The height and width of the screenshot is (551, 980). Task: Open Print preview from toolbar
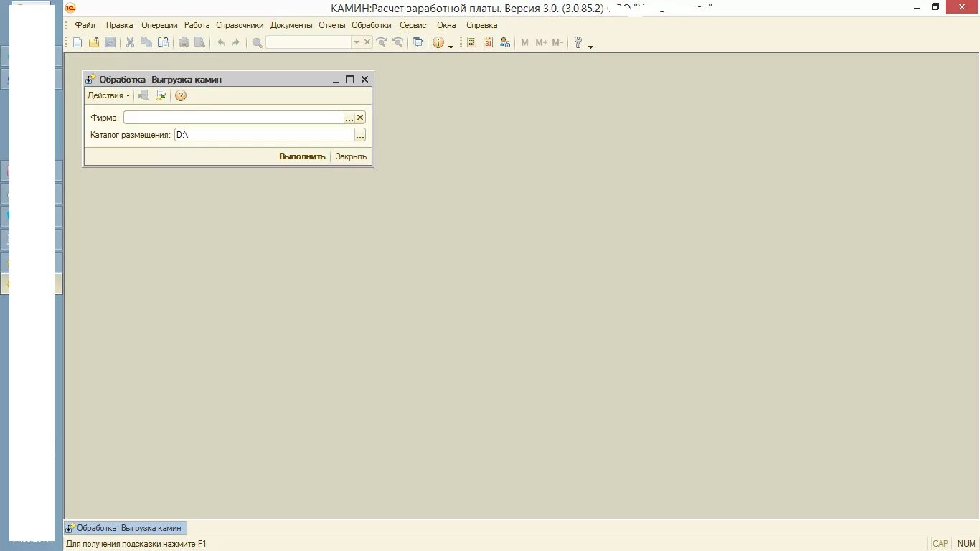point(200,42)
